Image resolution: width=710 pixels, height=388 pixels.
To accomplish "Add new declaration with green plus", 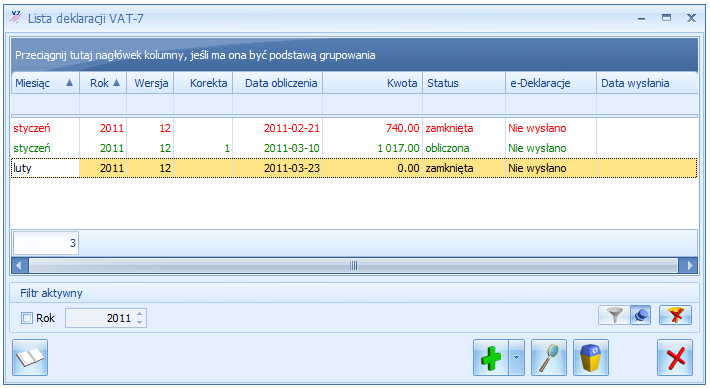I will 491,358.
